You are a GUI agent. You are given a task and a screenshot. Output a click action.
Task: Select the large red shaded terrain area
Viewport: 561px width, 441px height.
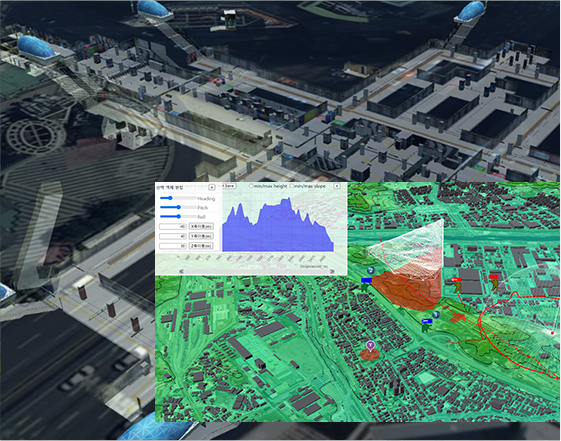pos(408,291)
